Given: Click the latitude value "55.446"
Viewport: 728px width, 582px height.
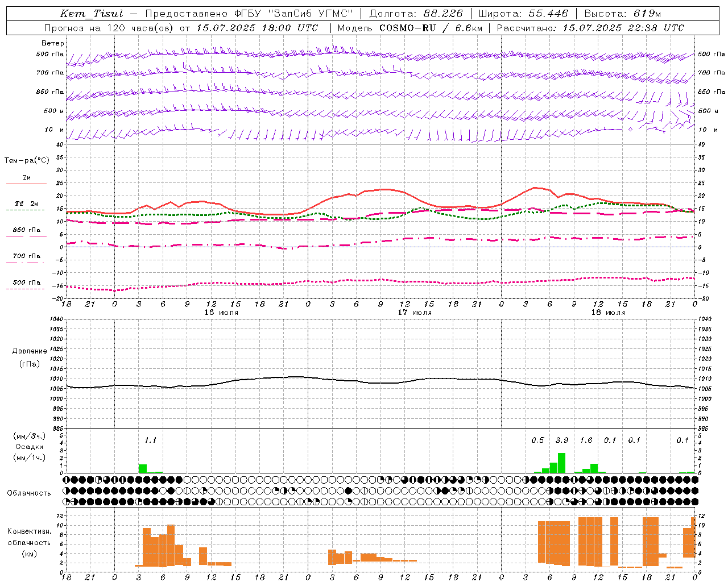Looking at the screenshot, I should [x=548, y=14].
